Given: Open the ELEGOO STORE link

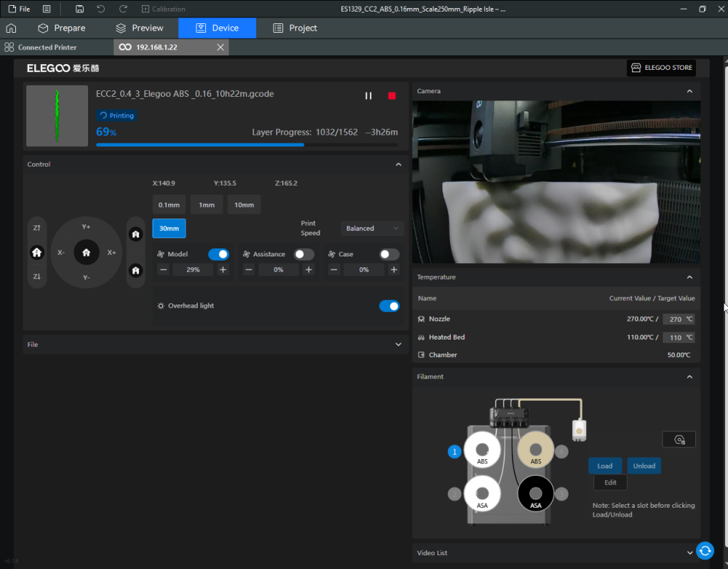Looking at the screenshot, I should pos(661,68).
